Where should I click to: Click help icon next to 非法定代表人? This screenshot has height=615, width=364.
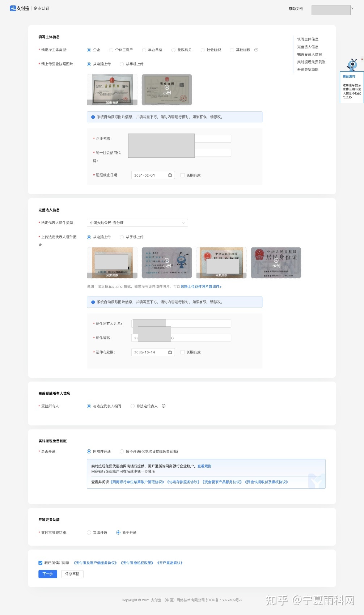click(164, 406)
